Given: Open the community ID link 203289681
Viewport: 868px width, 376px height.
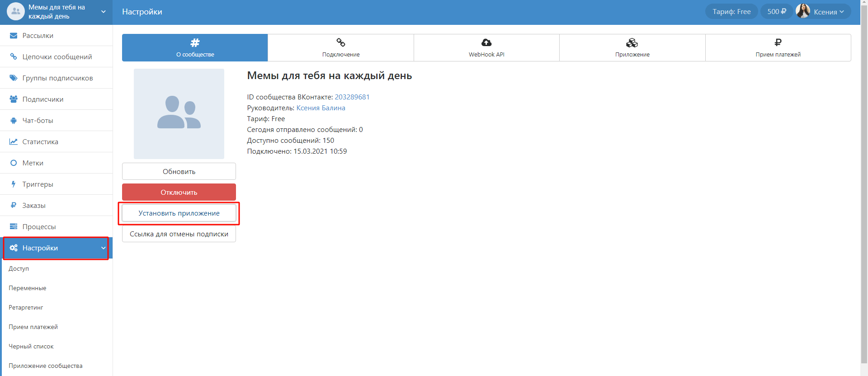Looking at the screenshot, I should [352, 97].
